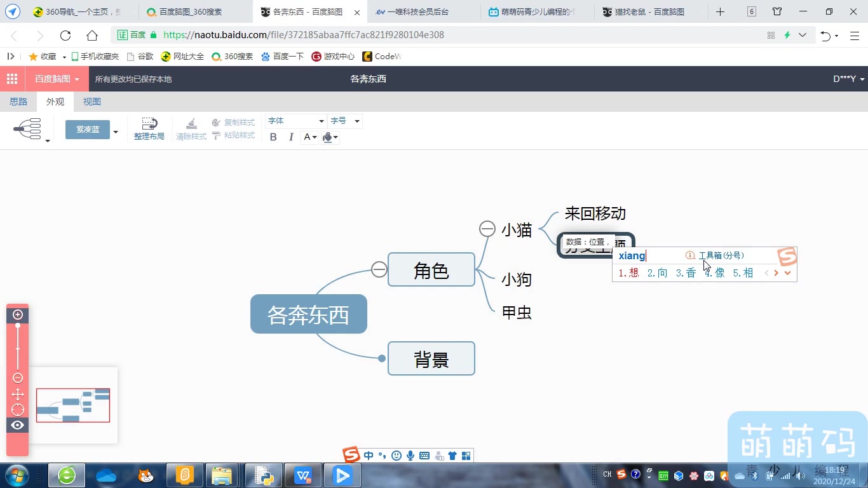Click the zoom-in plus icon on left panel
This screenshot has width=868, height=488.
pos(17,315)
